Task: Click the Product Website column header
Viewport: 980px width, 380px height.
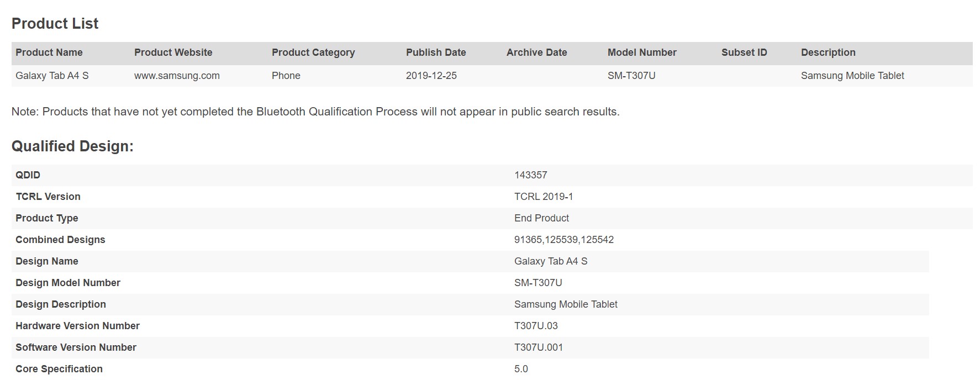Action: click(173, 52)
